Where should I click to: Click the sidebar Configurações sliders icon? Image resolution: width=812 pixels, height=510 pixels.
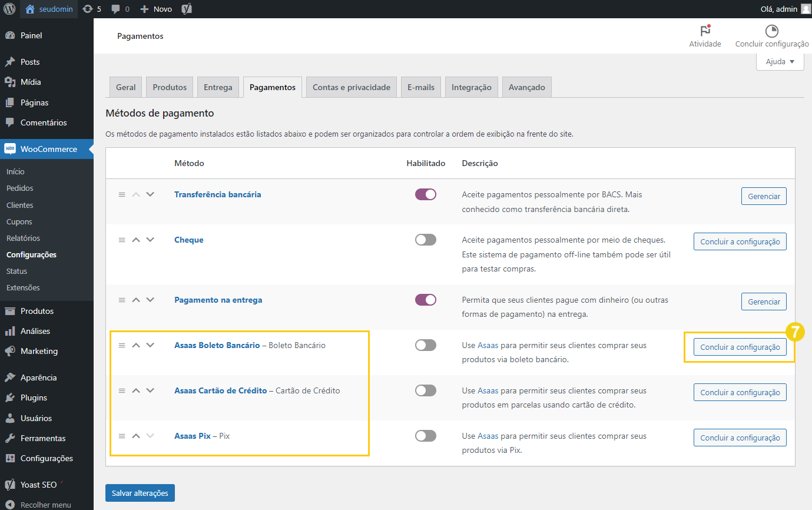pyautogui.click(x=10, y=458)
